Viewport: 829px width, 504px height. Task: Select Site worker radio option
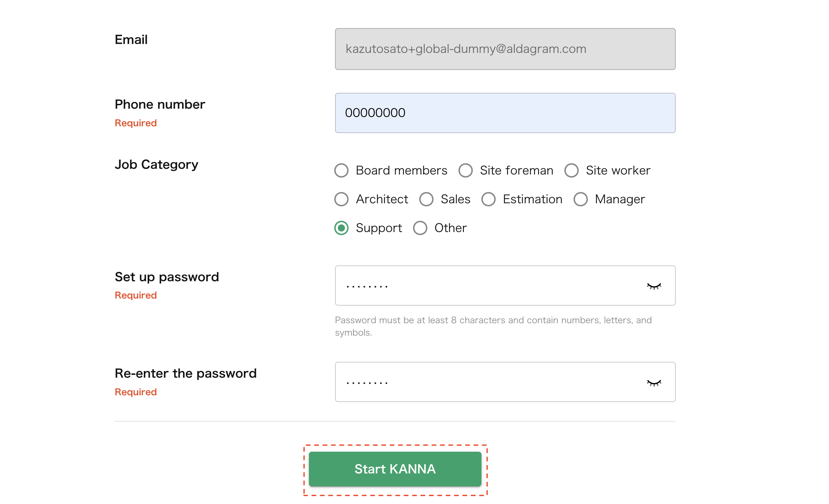tap(571, 171)
